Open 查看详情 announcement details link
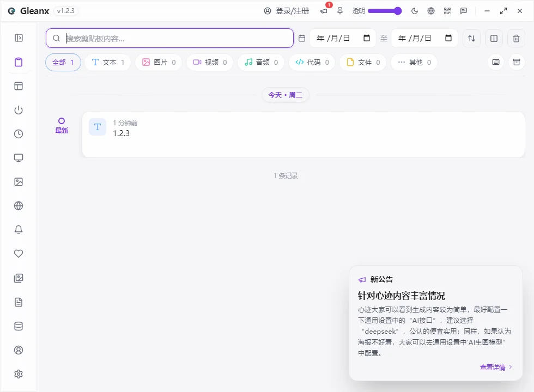Viewport: 534px width, 392px height. [496, 367]
